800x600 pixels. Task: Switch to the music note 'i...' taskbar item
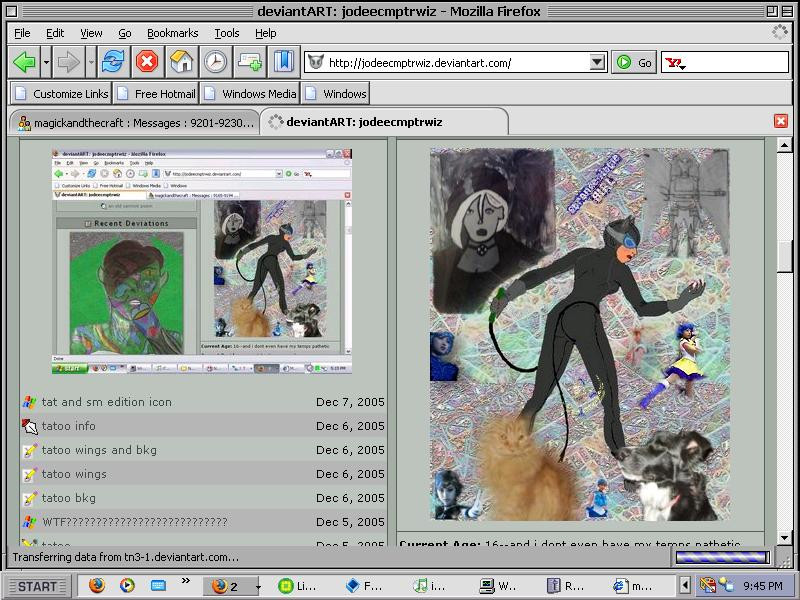430,586
